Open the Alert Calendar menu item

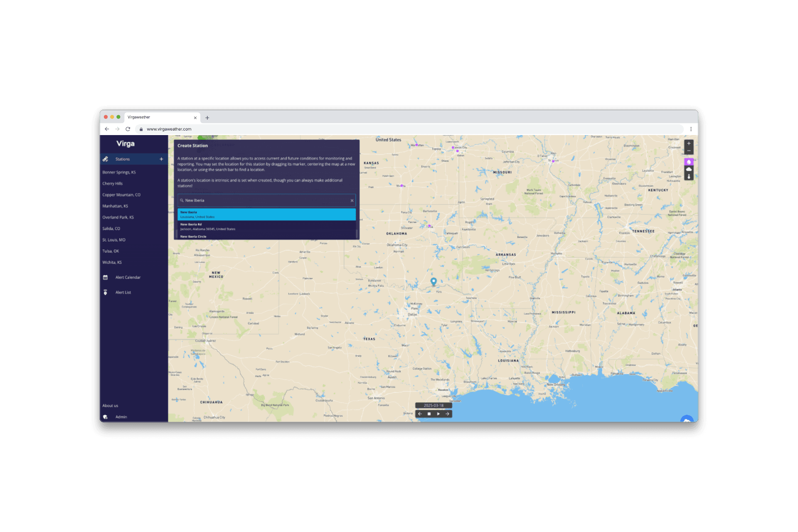[x=128, y=278]
